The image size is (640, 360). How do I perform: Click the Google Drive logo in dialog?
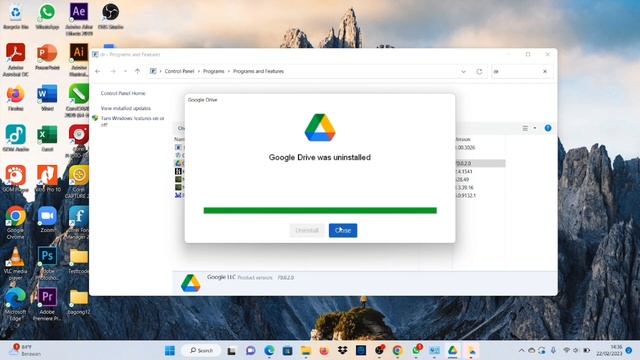coord(320,127)
